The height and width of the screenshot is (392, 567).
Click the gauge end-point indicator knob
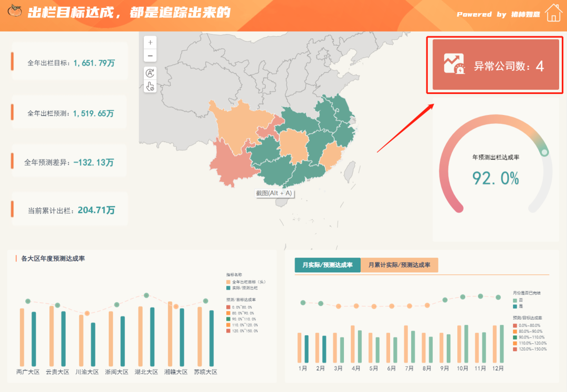click(x=544, y=153)
